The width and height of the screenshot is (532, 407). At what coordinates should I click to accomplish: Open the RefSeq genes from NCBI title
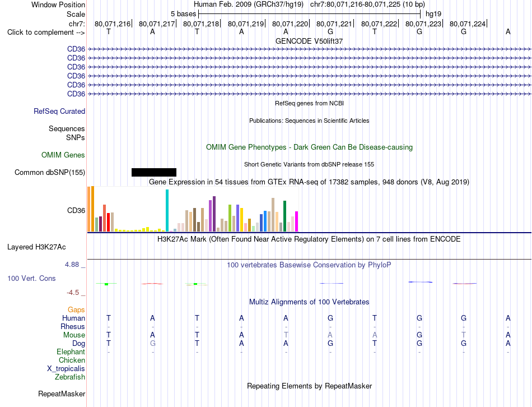(x=309, y=103)
